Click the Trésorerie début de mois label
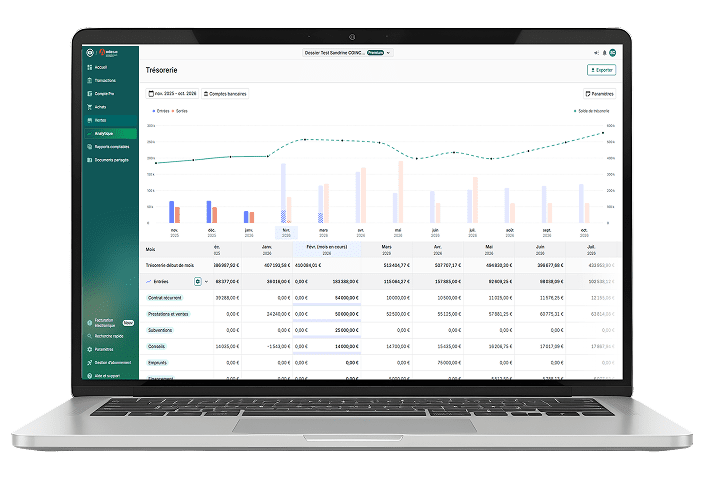Screen dimensions: 701x483 pos(170,265)
